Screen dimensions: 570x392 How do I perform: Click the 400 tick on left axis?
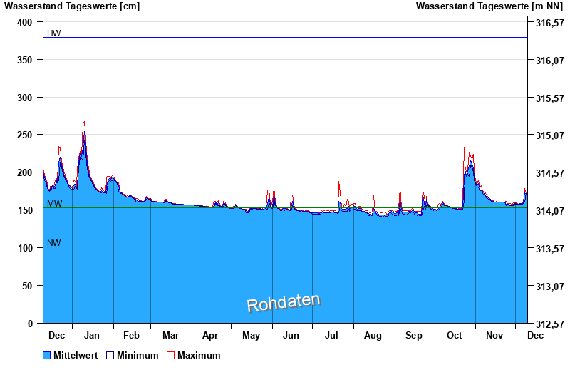coord(25,22)
